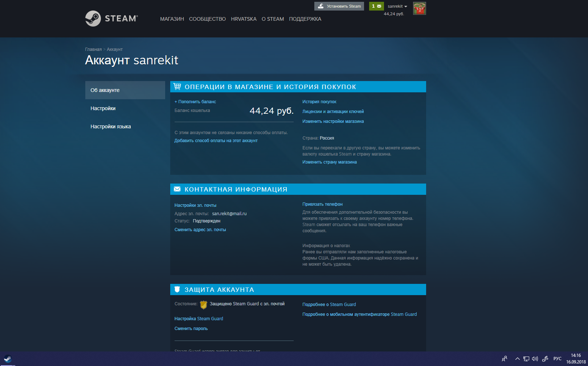Open the МАГАЗИН menu
This screenshot has height=366, width=588.
(x=172, y=19)
